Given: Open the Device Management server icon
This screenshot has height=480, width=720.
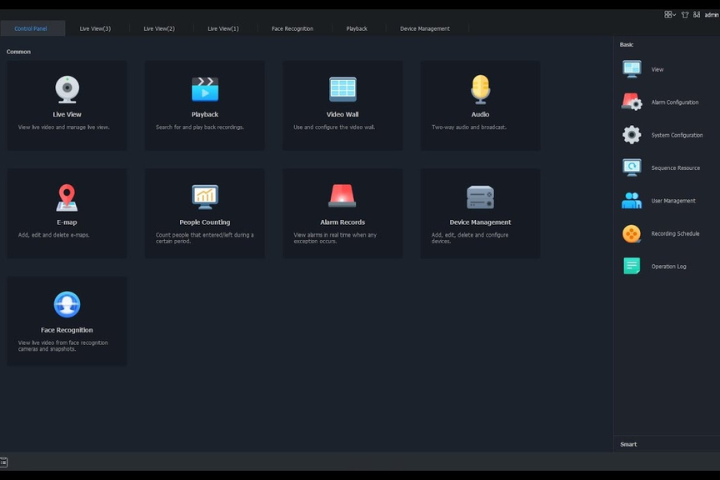Looking at the screenshot, I should [480, 197].
